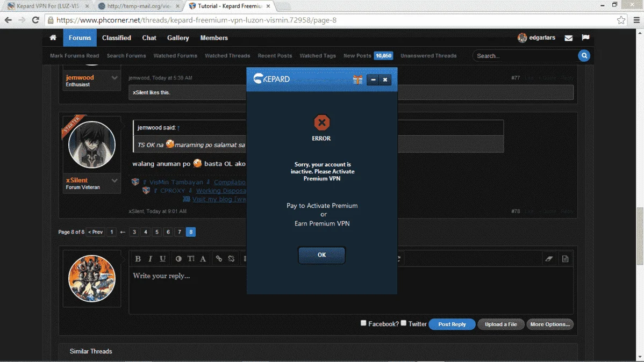Reload the page
Screen dimensions: 644x362
pos(35,20)
